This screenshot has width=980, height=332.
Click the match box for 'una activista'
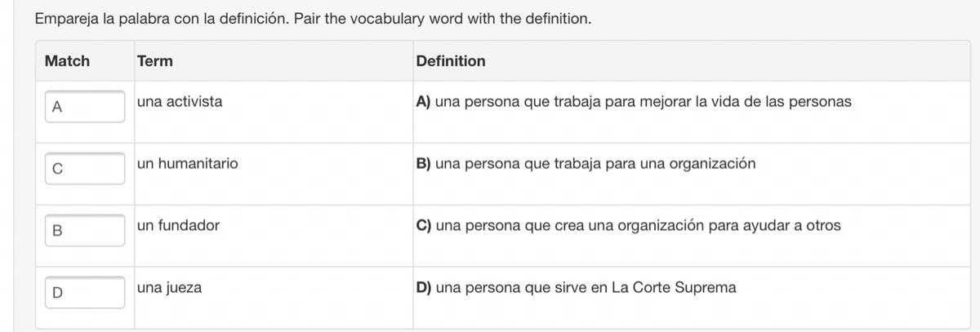click(x=85, y=107)
